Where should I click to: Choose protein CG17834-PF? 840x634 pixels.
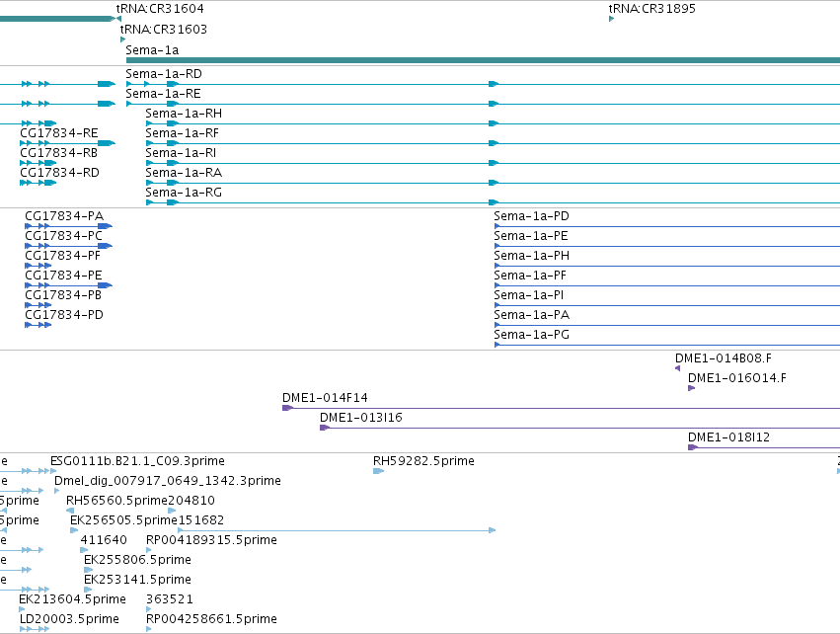point(62,256)
